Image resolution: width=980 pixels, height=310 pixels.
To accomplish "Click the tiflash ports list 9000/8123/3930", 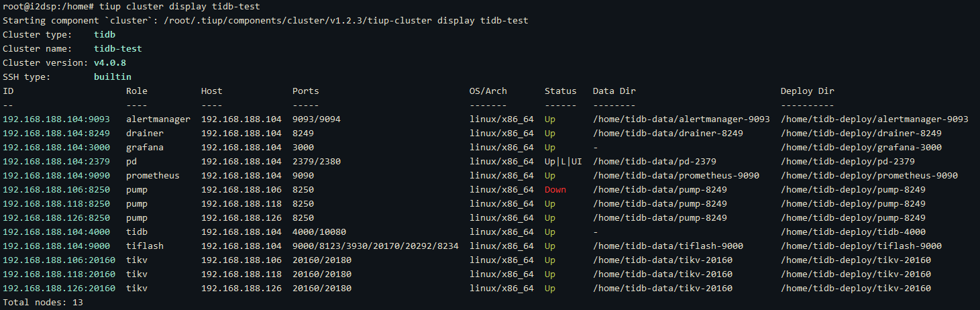I will [x=376, y=246].
